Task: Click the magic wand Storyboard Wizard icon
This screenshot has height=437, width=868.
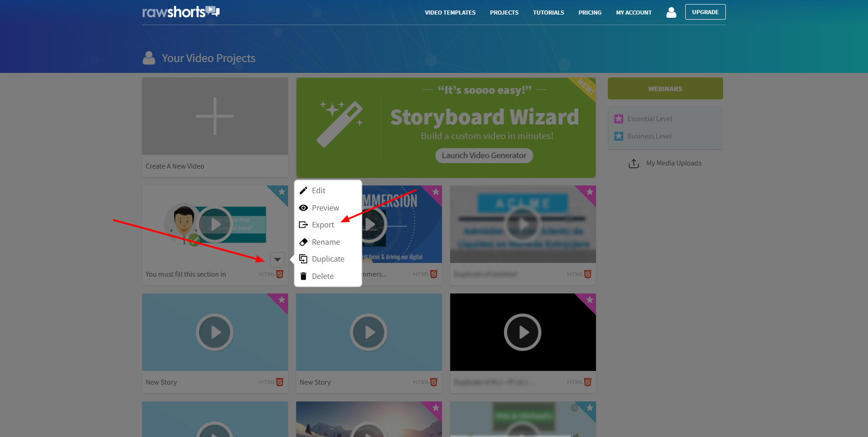Action: point(341,123)
